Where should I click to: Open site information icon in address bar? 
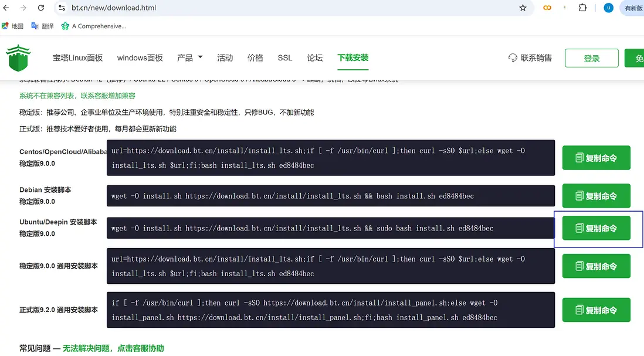coord(62,8)
